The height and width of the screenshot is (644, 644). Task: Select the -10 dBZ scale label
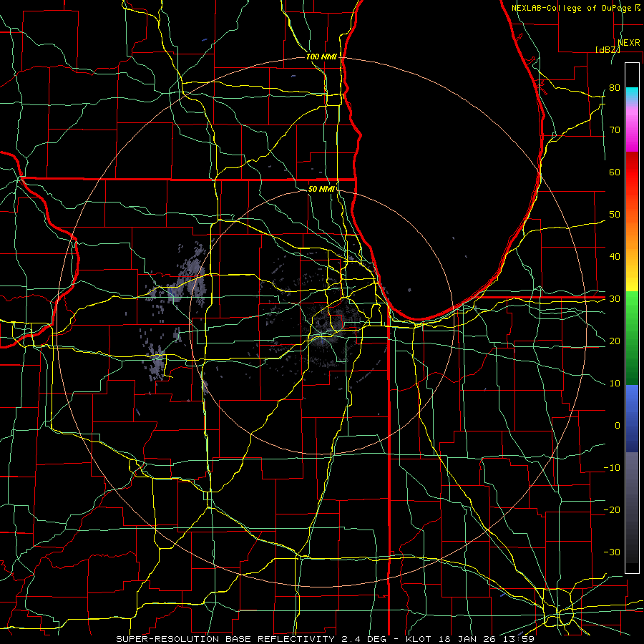[x=612, y=468]
